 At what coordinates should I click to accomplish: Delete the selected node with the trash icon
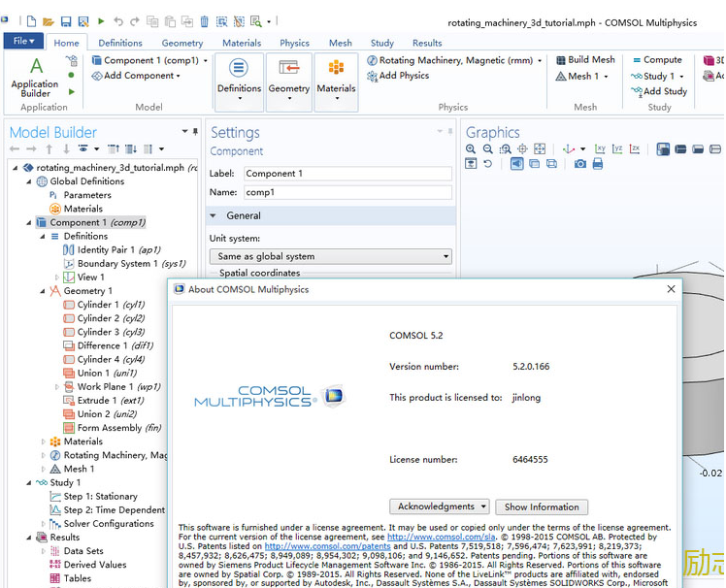204,21
